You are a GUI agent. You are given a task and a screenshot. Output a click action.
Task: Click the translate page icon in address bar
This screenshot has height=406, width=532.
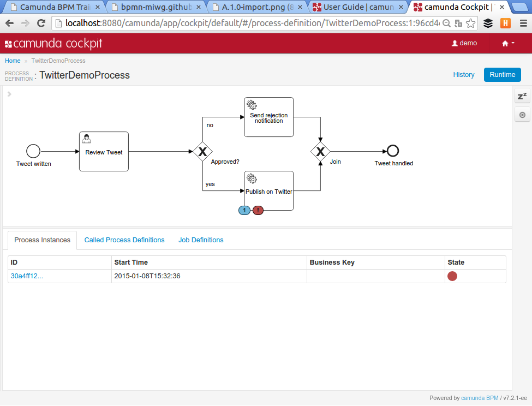(x=458, y=23)
